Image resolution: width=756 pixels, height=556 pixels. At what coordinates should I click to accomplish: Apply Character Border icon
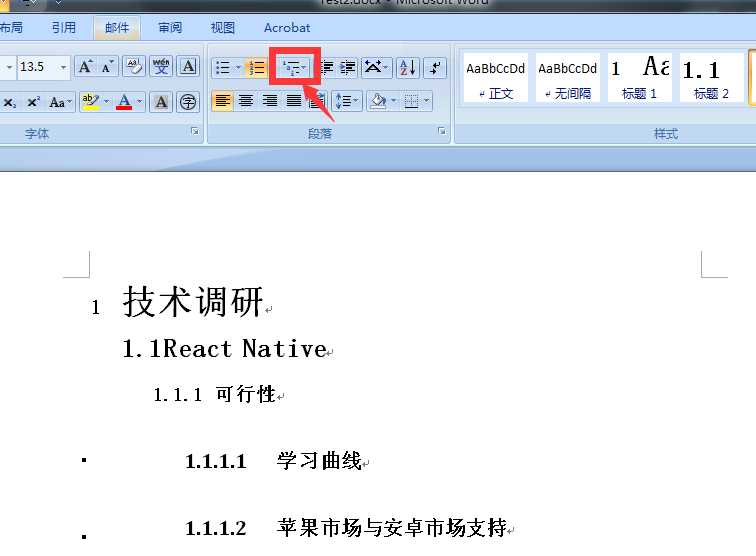coord(188,67)
